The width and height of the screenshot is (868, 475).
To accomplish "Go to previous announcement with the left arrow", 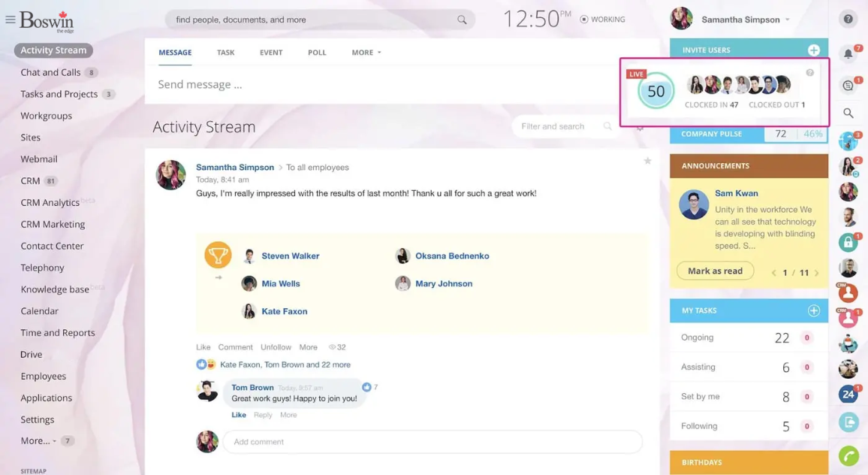I will (x=774, y=273).
